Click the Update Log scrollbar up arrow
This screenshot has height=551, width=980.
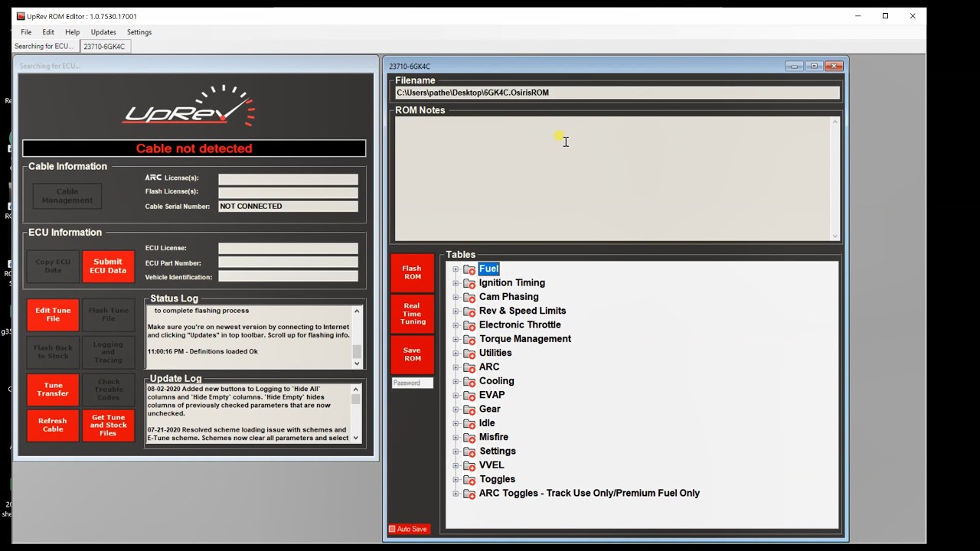(x=356, y=390)
